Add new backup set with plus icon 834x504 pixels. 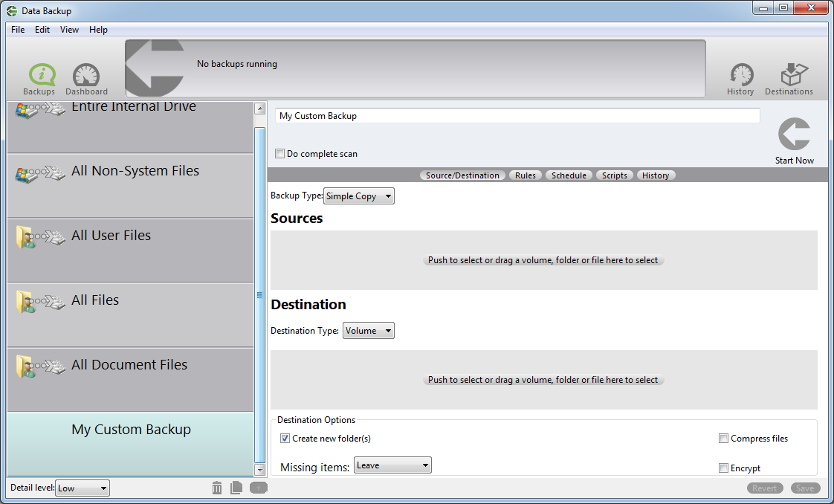[x=258, y=488]
